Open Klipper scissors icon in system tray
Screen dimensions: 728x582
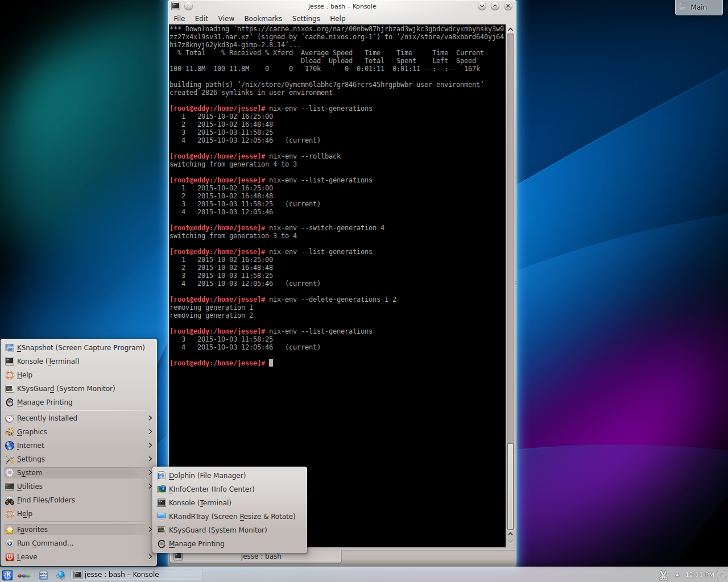[x=663, y=575]
